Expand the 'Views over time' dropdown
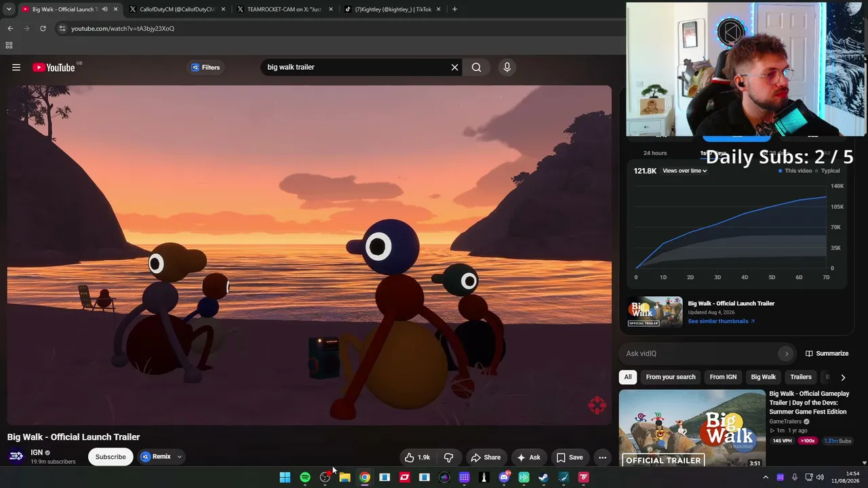 [x=685, y=171]
